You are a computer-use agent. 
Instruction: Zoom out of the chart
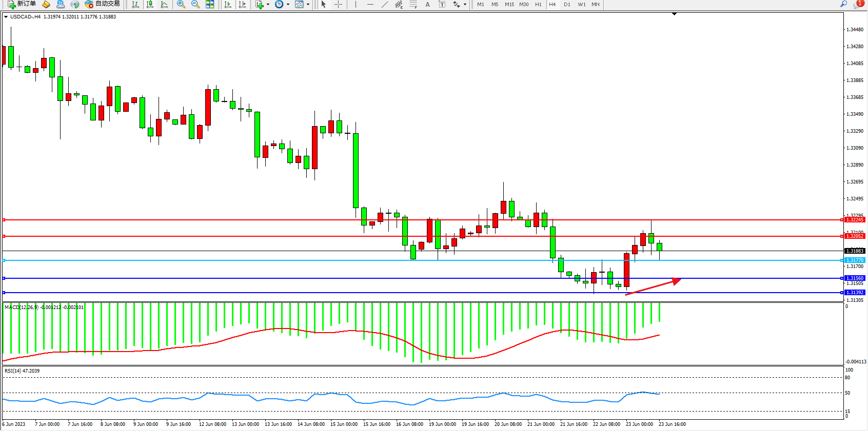(x=195, y=4)
